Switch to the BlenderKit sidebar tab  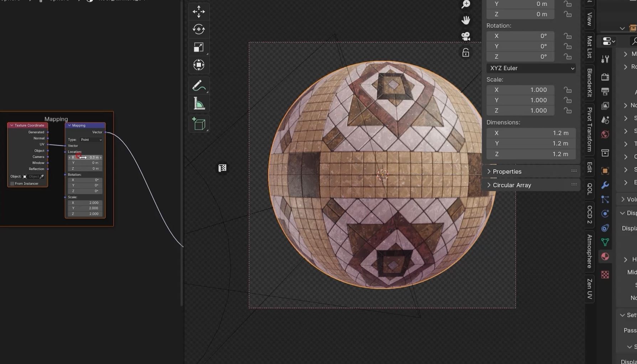[590, 83]
